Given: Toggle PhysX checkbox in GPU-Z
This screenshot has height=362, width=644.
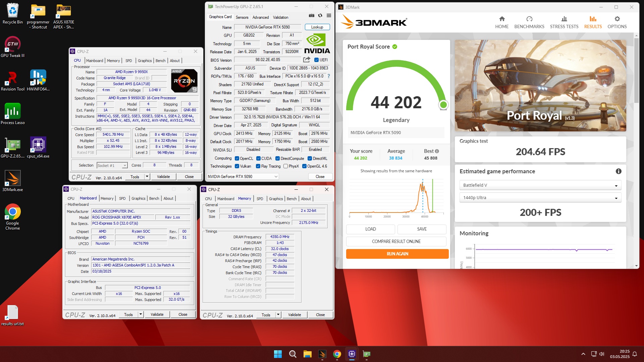Looking at the screenshot, I should pos(285,166).
